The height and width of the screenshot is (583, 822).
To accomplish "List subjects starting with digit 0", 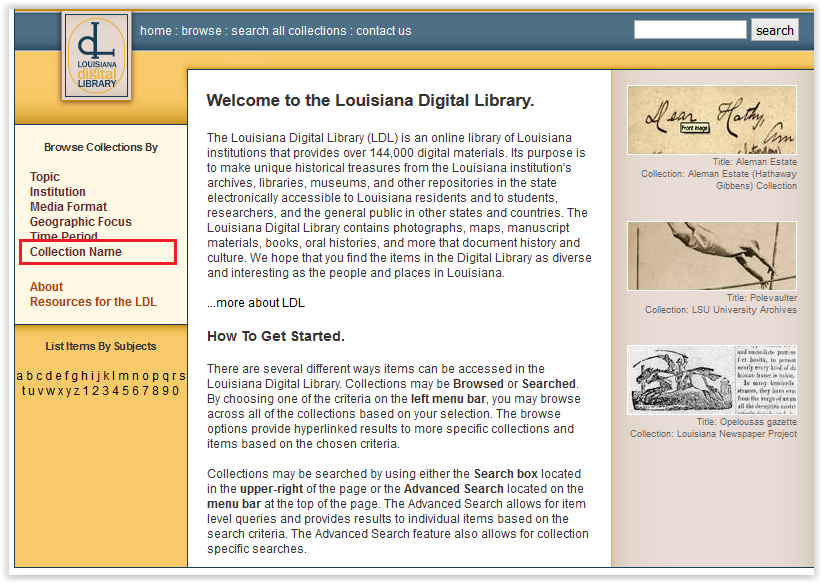I will 175,391.
